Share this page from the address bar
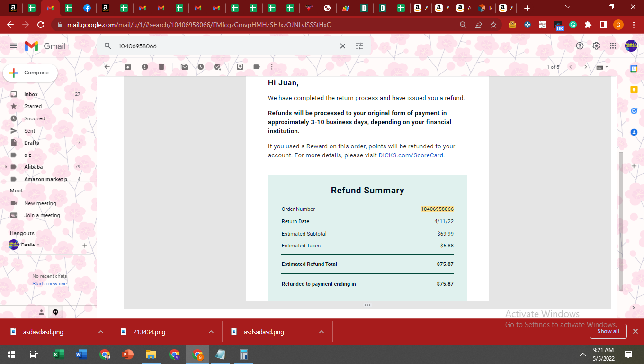The width and height of the screenshot is (644, 364). (478, 25)
